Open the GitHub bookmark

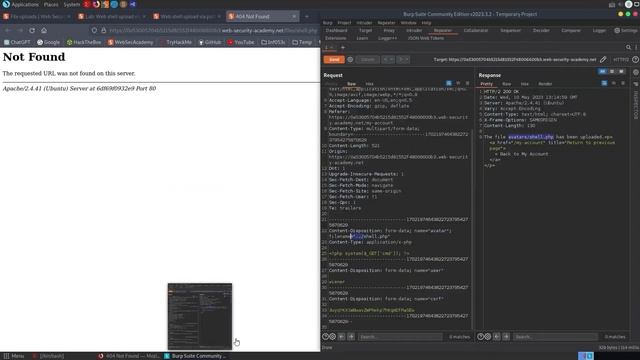(210, 42)
